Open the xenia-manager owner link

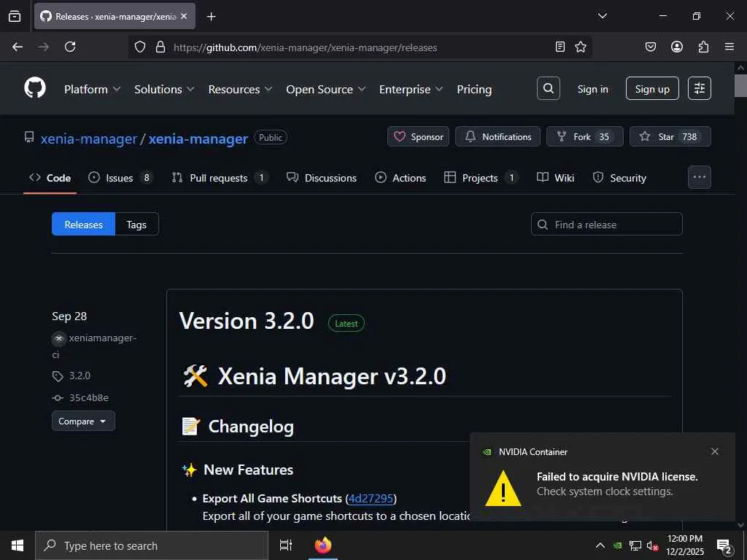tap(89, 139)
